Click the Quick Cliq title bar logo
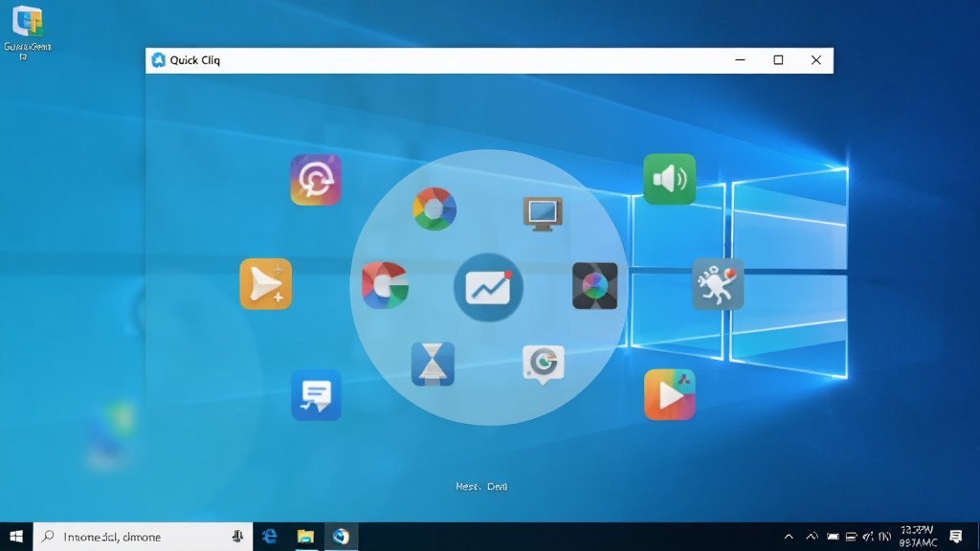 pyautogui.click(x=158, y=60)
